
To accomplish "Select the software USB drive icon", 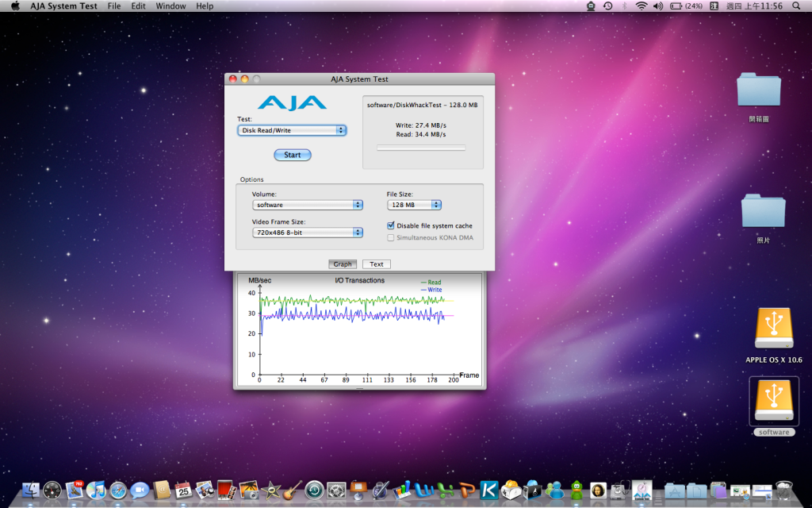I will pyautogui.click(x=774, y=402).
